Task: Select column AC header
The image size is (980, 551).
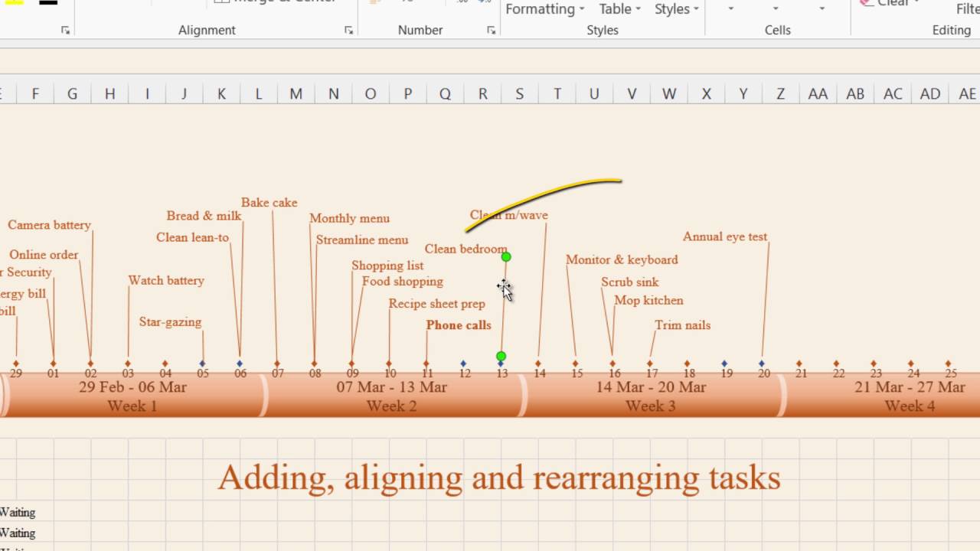Action: (x=893, y=93)
